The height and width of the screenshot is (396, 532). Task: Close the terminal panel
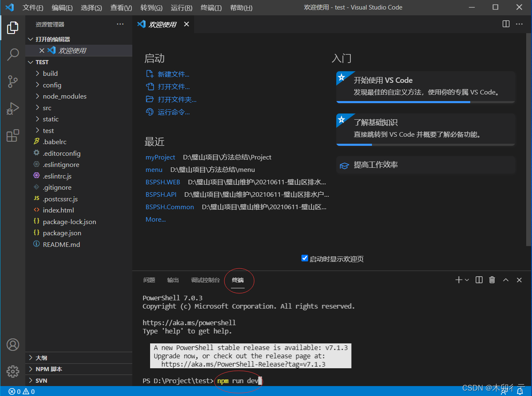coord(519,280)
